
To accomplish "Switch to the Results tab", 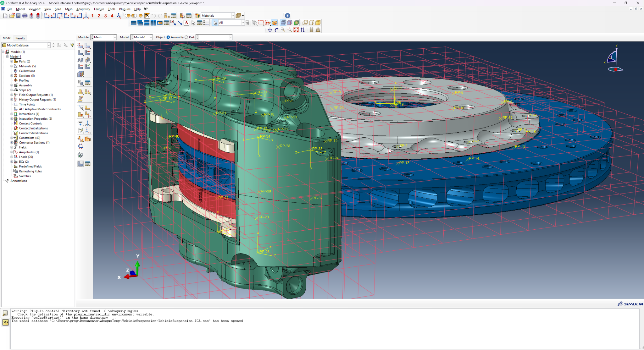I will [20, 38].
